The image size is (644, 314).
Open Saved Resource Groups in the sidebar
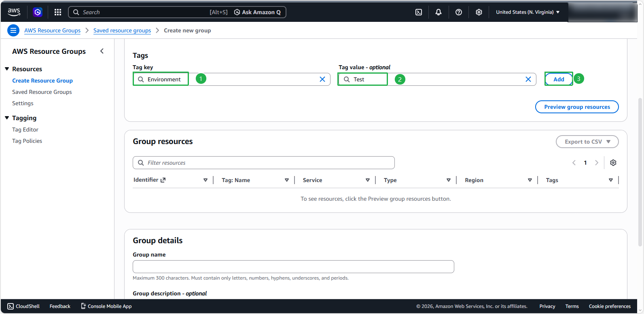(x=42, y=92)
